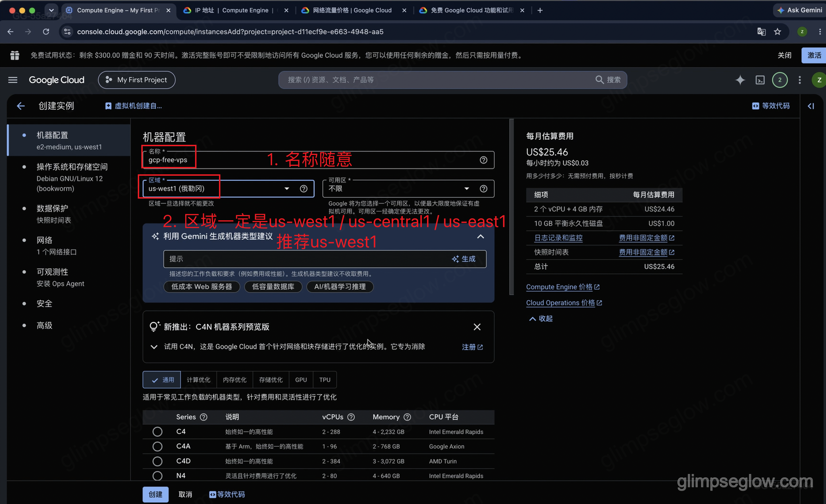
Task: Click the 生成 Gemini generate button
Action: pyautogui.click(x=464, y=259)
